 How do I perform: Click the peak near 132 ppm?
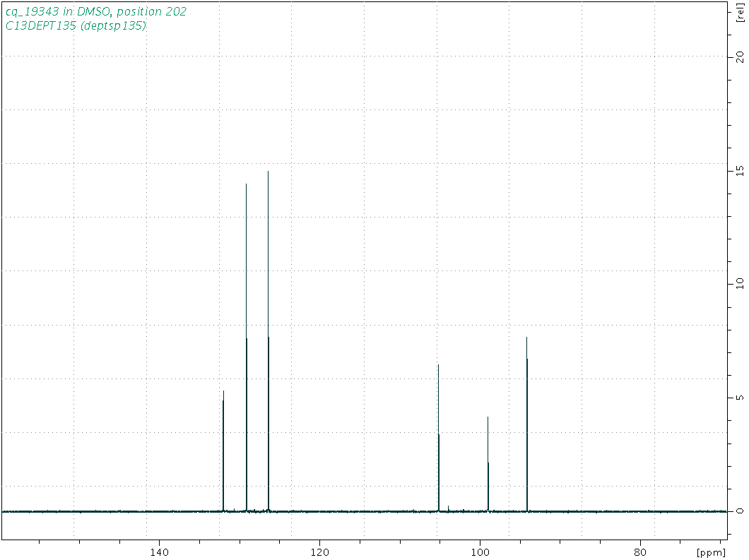click(223, 451)
